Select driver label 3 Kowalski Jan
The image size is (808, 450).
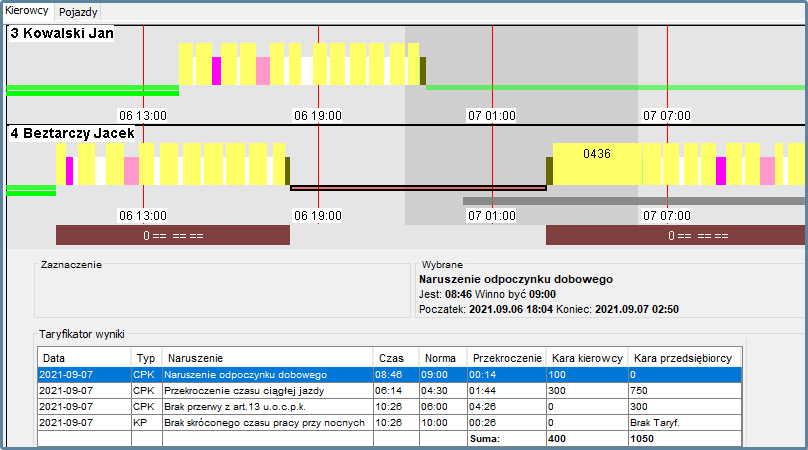pos(62,34)
